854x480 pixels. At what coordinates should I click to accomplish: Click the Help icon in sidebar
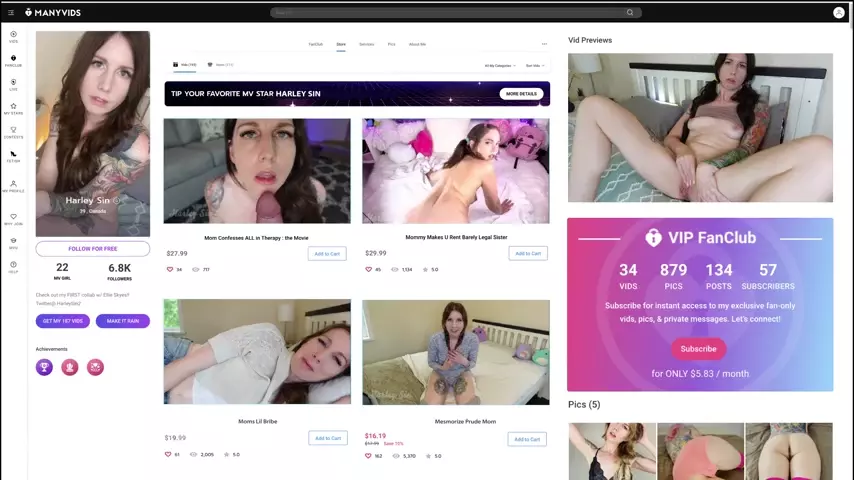pos(13,266)
